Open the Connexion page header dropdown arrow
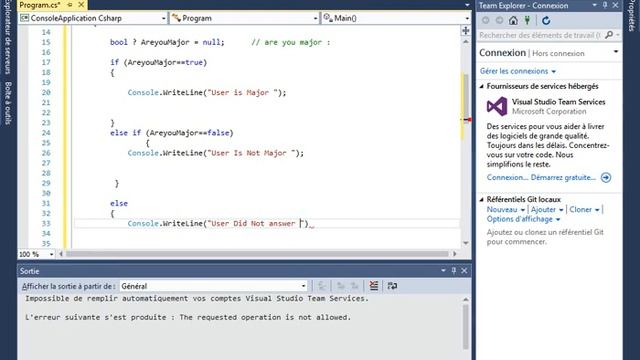The height and width of the screenshot is (360, 640). click(616, 52)
